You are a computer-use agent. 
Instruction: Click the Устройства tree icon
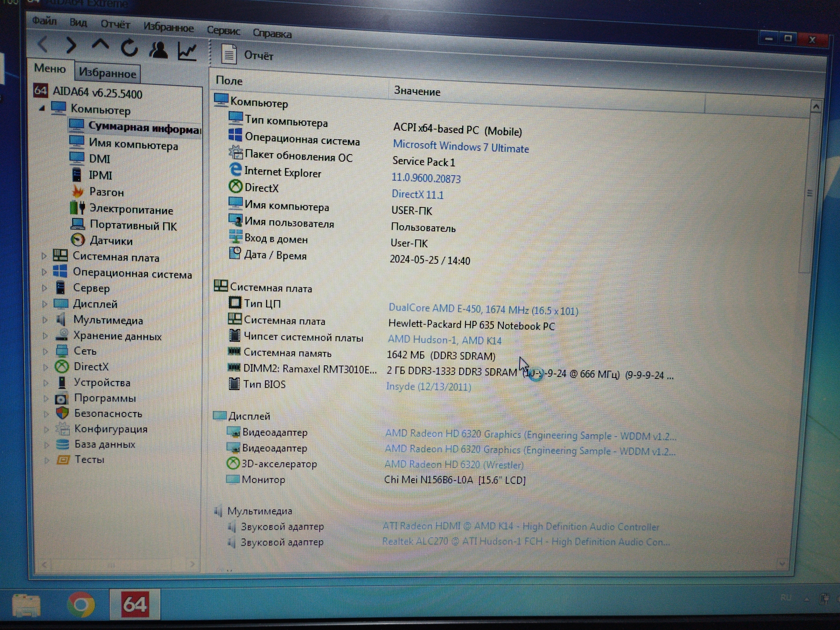click(x=62, y=382)
